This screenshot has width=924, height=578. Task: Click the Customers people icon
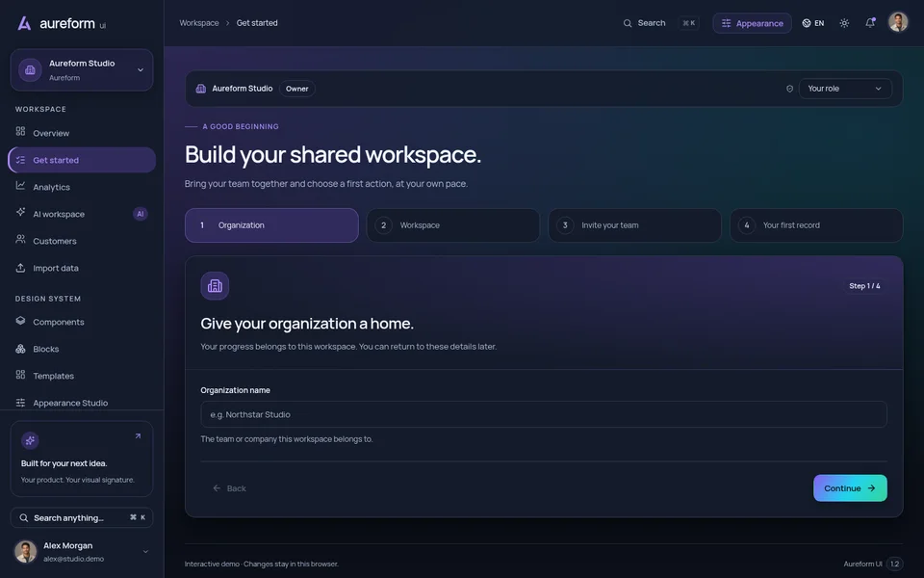20,239
